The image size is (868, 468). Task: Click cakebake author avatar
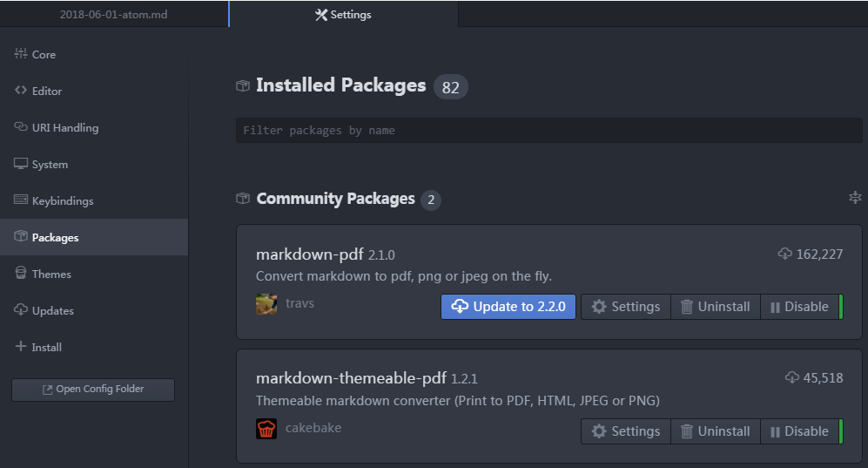tap(266, 429)
